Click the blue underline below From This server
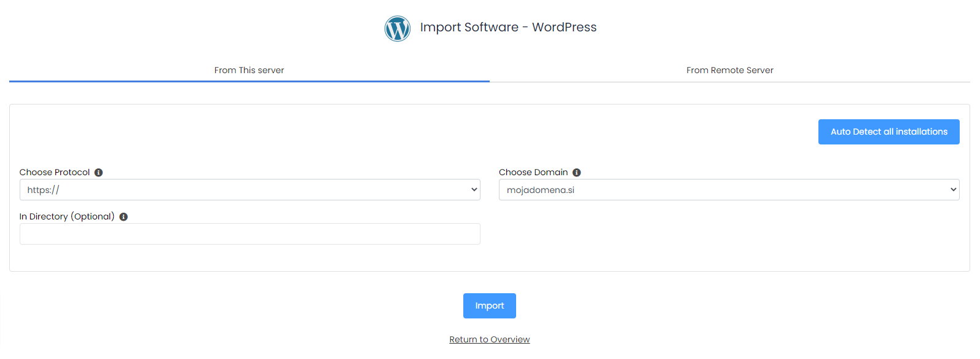Viewport: 980px width, 359px height. (249, 81)
